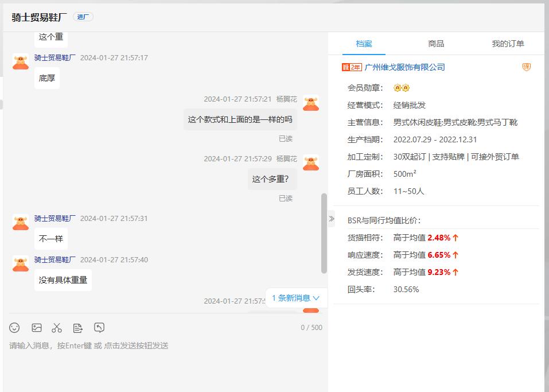Click 已读 status under 这个多重? message

click(285, 199)
